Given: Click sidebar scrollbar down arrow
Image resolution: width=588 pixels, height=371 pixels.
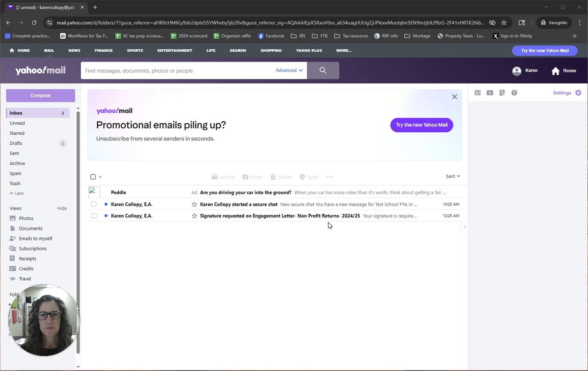Looking at the screenshot, I should tap(78, 366).
